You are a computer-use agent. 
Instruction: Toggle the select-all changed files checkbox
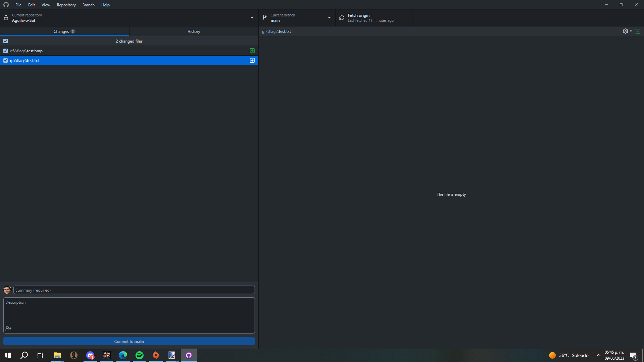pyautogui.click(x=5, y=41)
